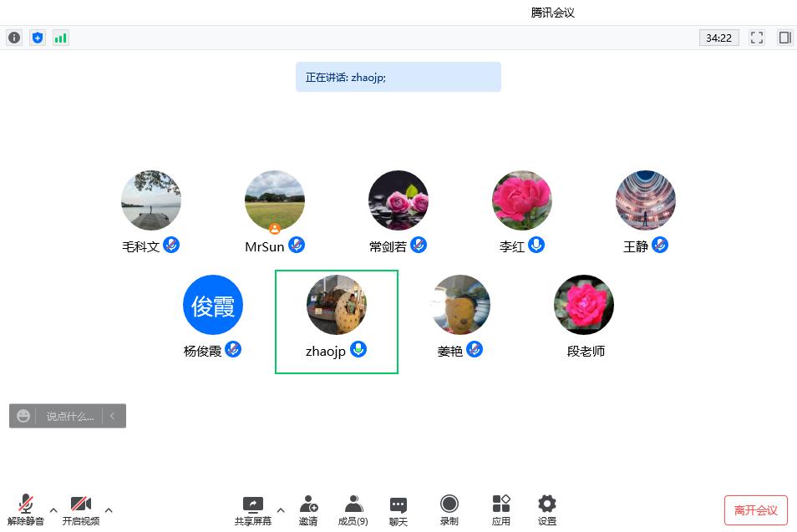Switch layout view with top-right corner icon
Screen dimensions: 797x532
click(x=783, y=38)
